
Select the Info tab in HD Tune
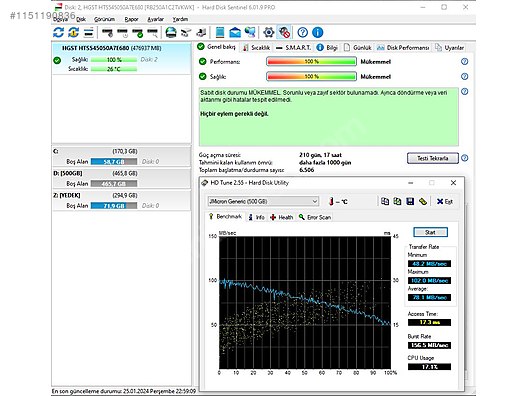coord(256,217)
